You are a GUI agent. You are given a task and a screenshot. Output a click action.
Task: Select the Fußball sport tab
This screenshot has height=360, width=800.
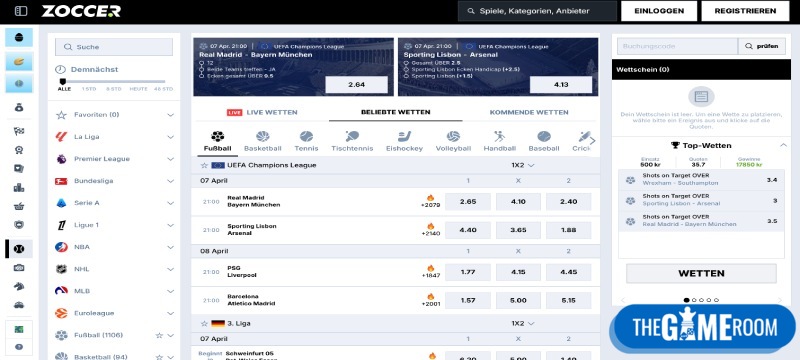(217, 141)
